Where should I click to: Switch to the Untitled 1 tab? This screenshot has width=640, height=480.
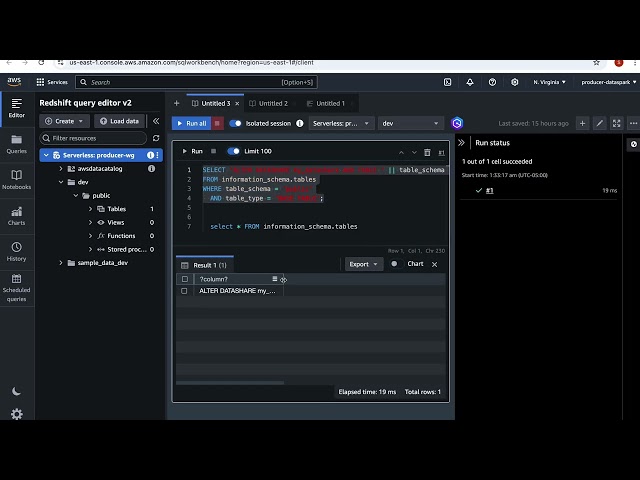point(326,103)
